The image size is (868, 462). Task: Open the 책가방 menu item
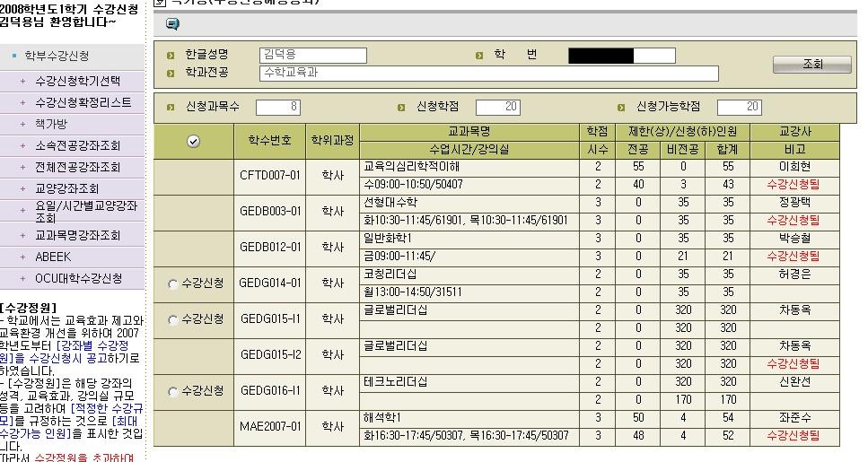coord(51,124)
